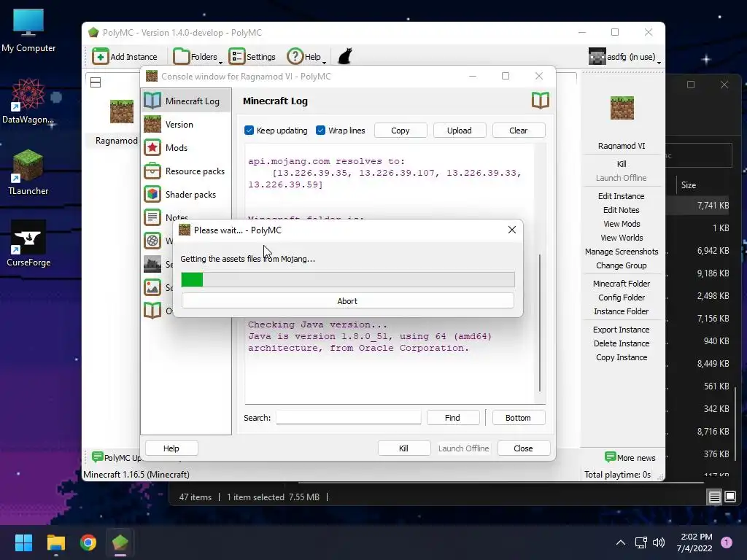747x560 pixels.
Task: Open the Windows Start button
Action: (x=23, y=542)
